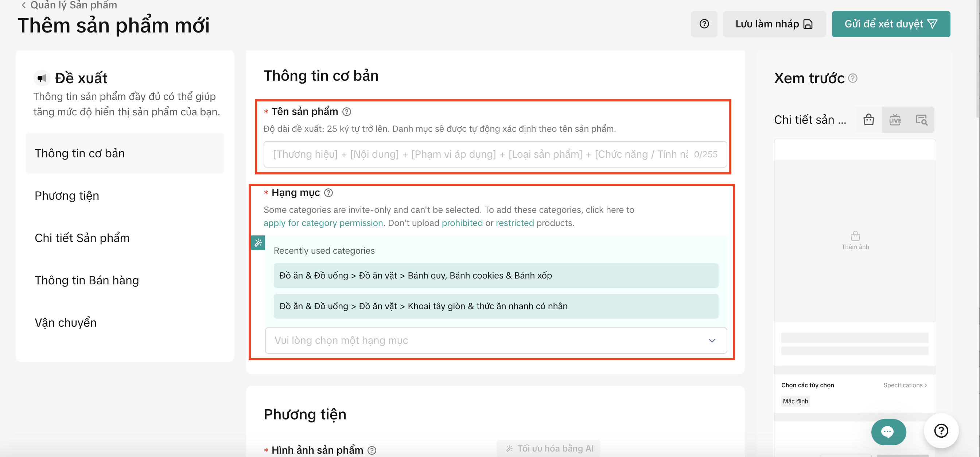Click Lưu làm nháp button
This screenshot has width=980, height=457.
pyautogui.click(x=774, y=24)
